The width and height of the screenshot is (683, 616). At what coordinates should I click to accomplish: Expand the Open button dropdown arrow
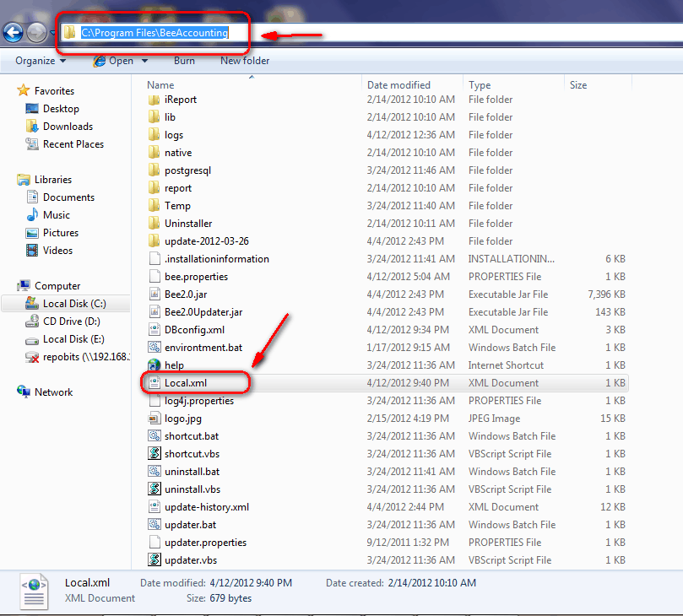pos(144,61)
